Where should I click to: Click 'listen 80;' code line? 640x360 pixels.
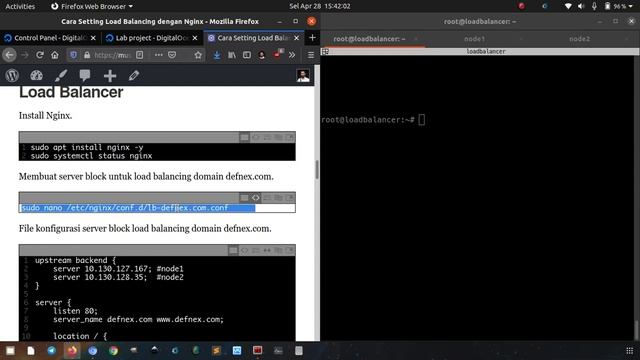point(76,311)
